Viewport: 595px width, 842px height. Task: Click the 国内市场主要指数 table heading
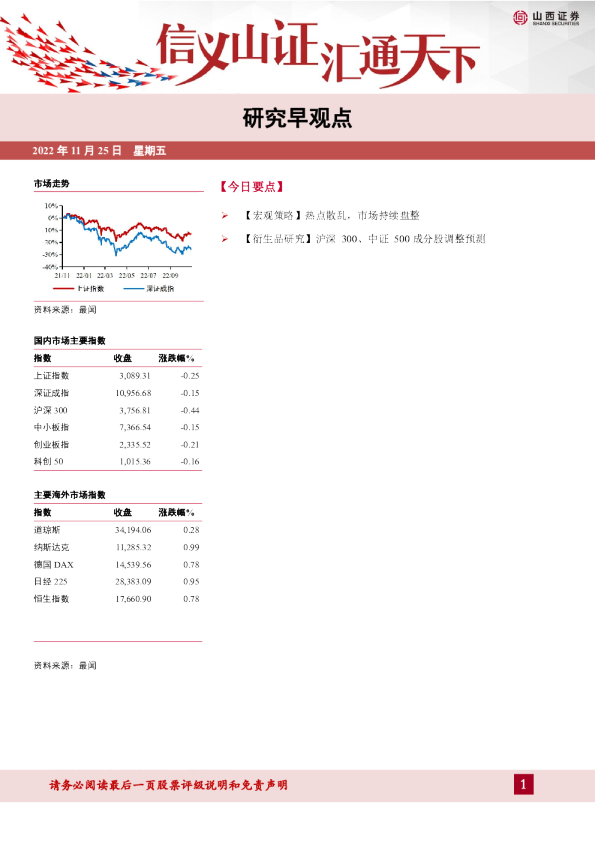pyautogui.click(x=70, y=340)
